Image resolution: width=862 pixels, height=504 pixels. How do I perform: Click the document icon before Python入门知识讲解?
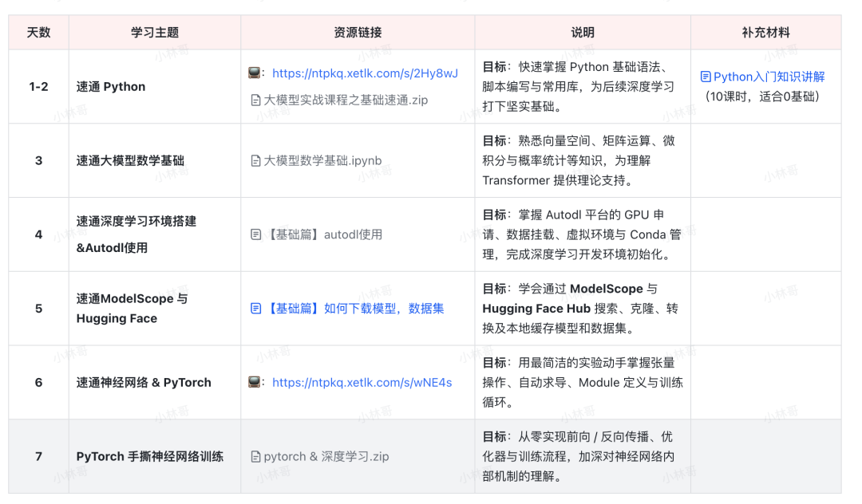[x=706, y=77]
